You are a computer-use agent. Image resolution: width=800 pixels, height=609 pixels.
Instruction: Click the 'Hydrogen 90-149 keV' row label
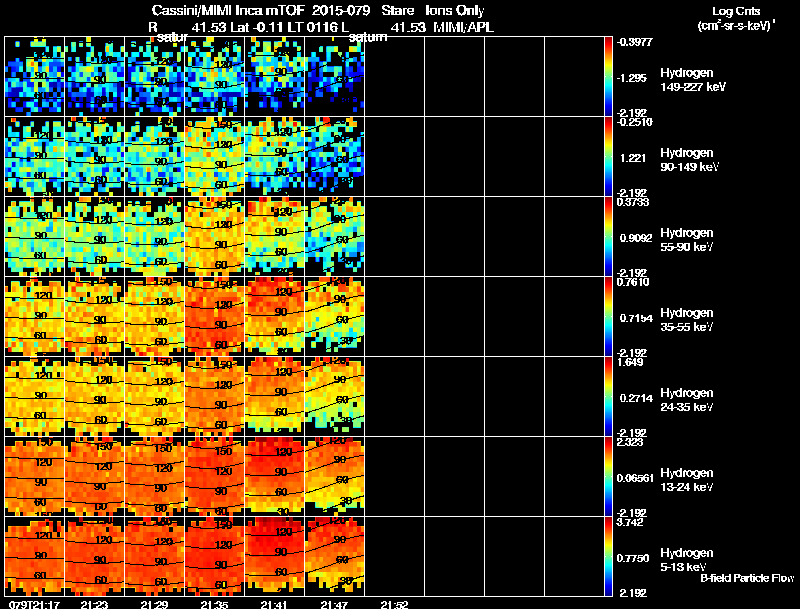689,160
